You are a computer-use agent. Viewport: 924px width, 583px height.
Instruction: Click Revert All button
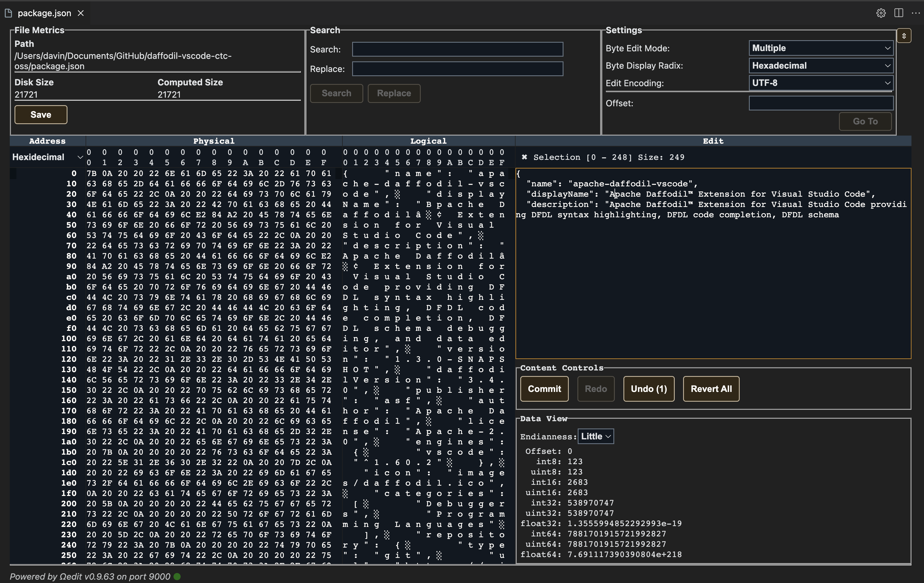point(711,389)
